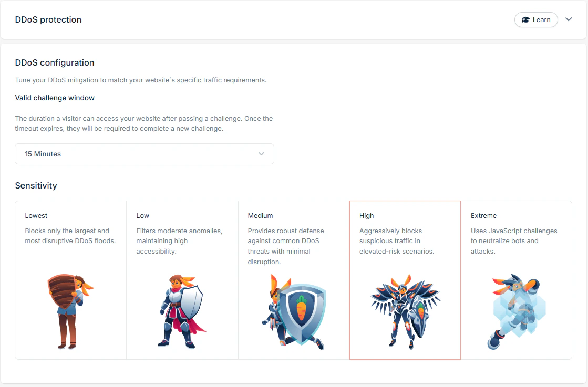Click the winged armored character illustration

[x=405, y=312]
